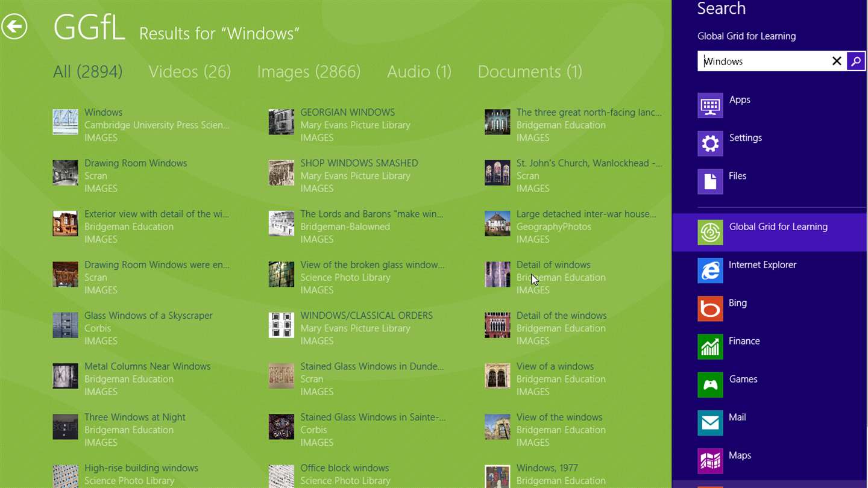Click the Maps icon
The width and height of the screenshot is (868, 488).
(710, 461)
